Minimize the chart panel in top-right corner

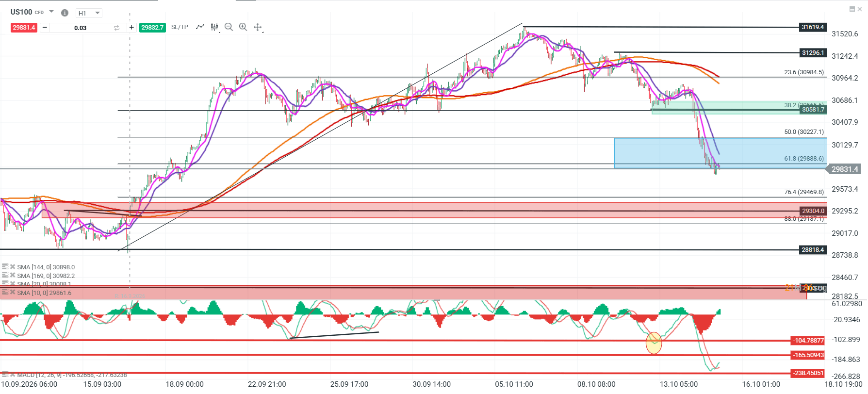click(x=852, y=9)
